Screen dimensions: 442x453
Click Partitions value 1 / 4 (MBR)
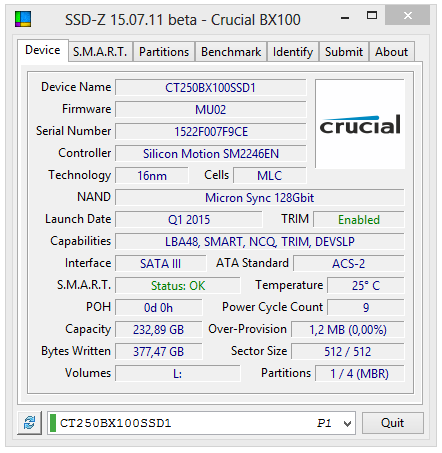pos(360,374)
